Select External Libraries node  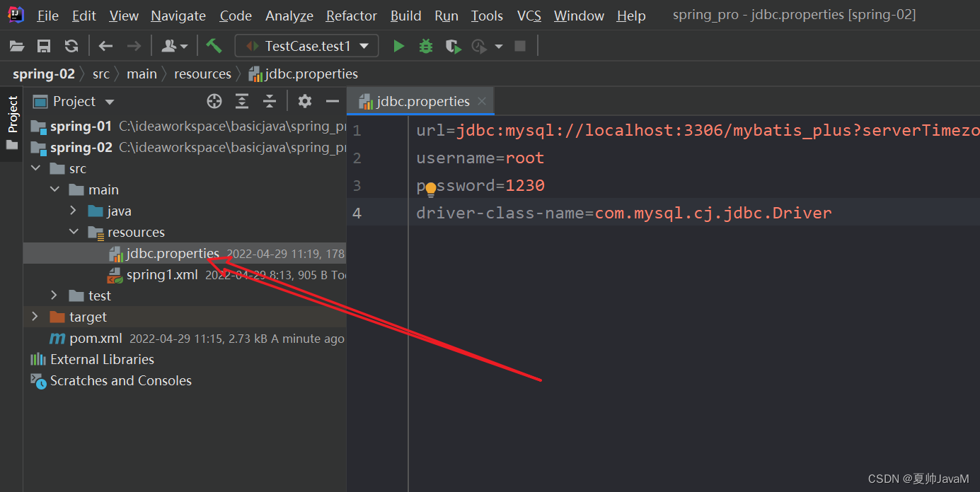185,360
